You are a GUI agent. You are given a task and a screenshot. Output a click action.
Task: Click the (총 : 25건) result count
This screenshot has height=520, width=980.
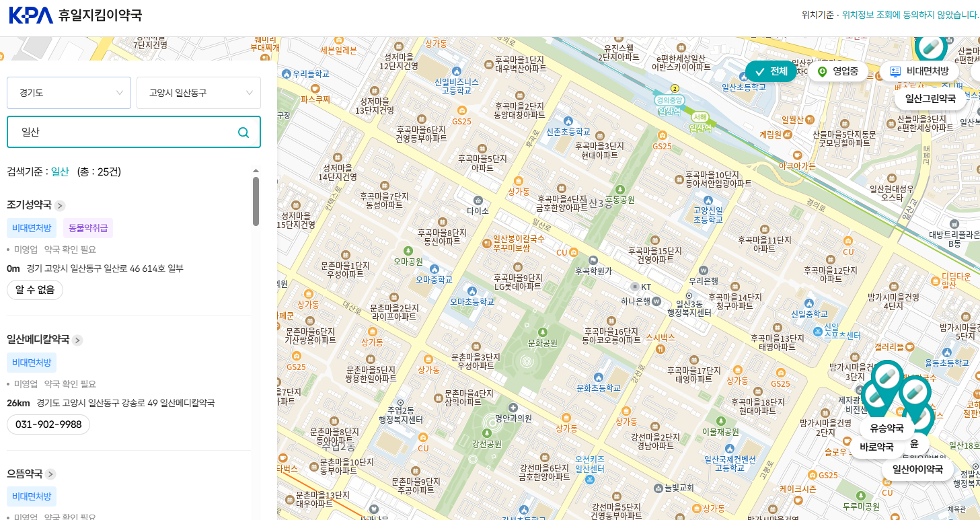pos(99,172)
